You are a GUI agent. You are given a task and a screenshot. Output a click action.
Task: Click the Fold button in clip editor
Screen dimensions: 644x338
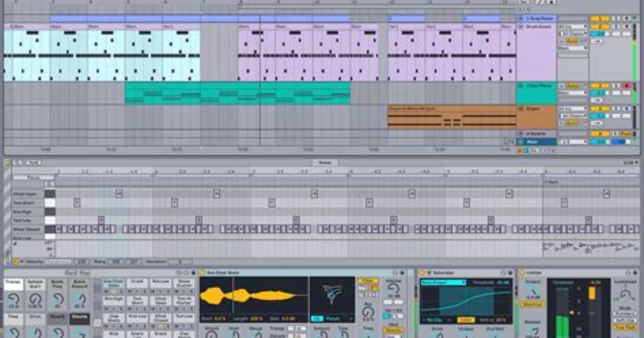coord(33,163)
